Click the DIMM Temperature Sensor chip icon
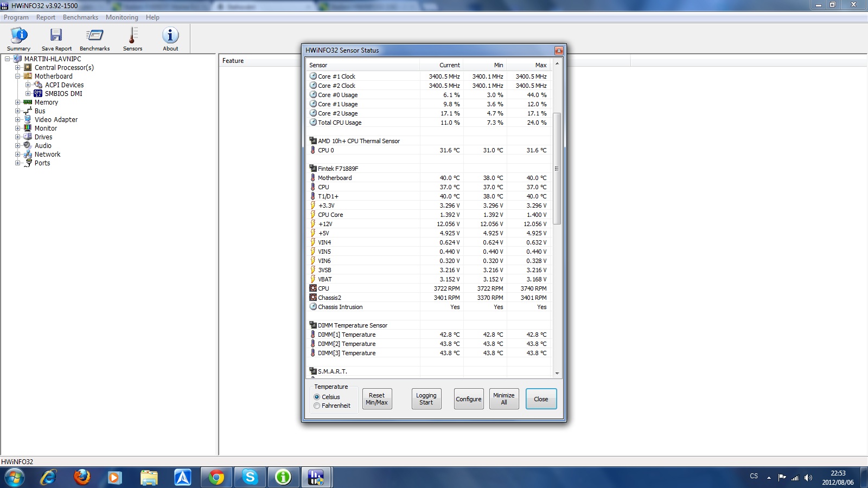This screenshot has width=868, height=488. coord(313,325)
